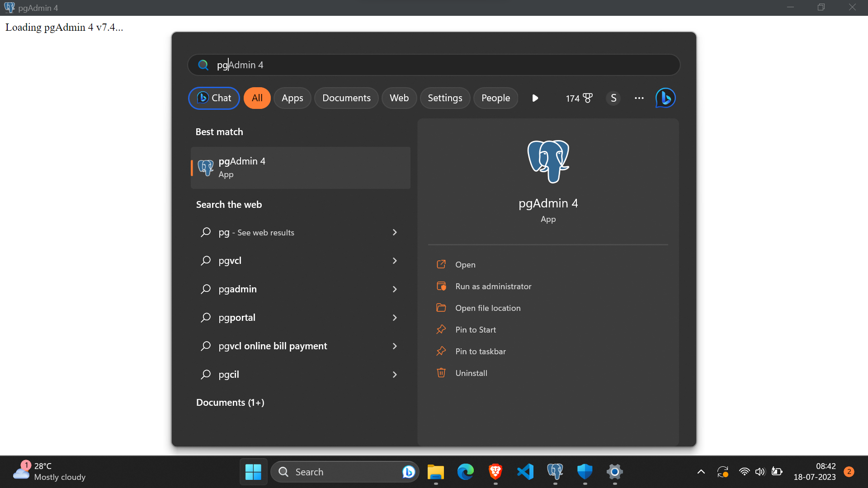Switch to the Apps filter tab
The height and width of the screenshot is (488, 868).
(x=292, y=98)
